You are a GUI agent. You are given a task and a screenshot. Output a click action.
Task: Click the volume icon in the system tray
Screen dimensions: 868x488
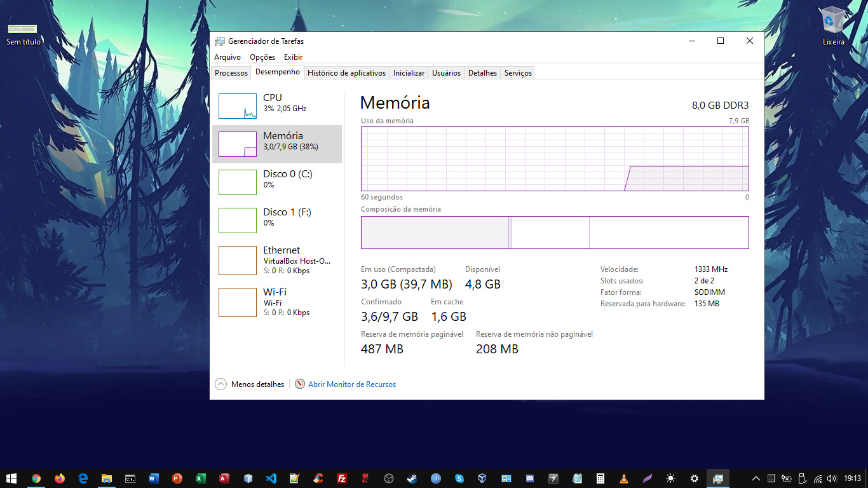point(832,478)
